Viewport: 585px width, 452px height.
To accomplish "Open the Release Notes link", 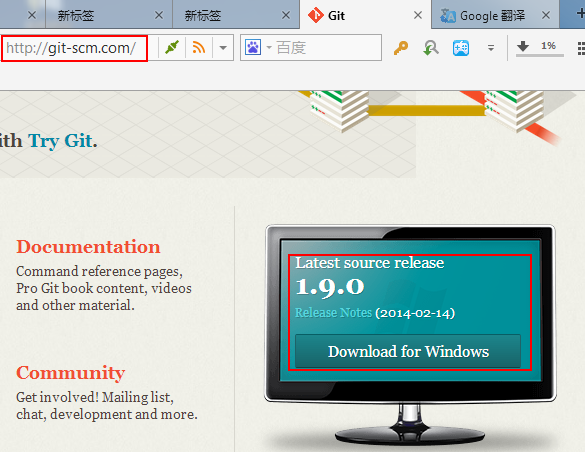I will [x=334, y=313].
